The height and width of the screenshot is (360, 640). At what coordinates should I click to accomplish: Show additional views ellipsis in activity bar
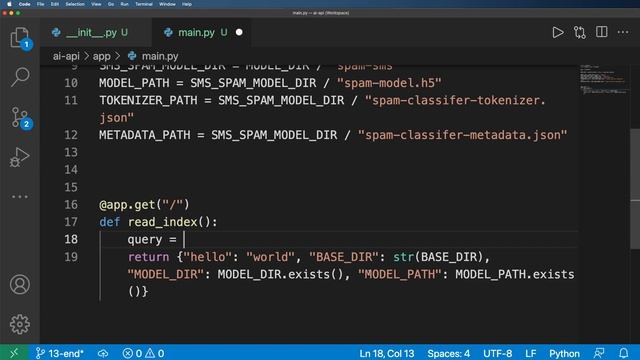coord(20,197)
